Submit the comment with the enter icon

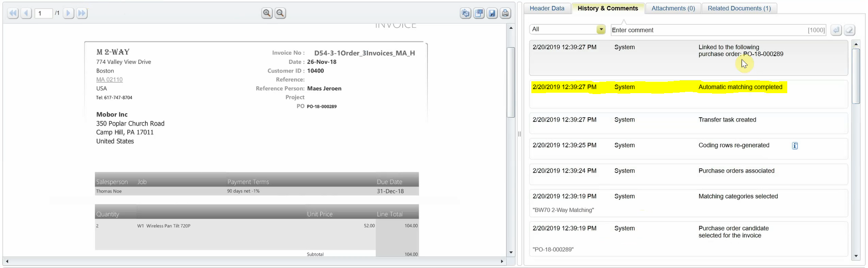[x=836, y=30]
